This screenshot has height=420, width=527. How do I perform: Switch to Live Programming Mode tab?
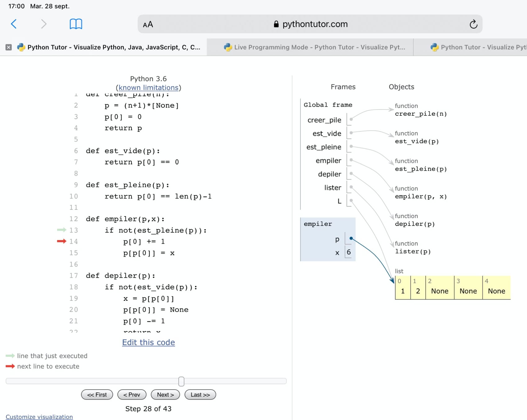point(315,47)
